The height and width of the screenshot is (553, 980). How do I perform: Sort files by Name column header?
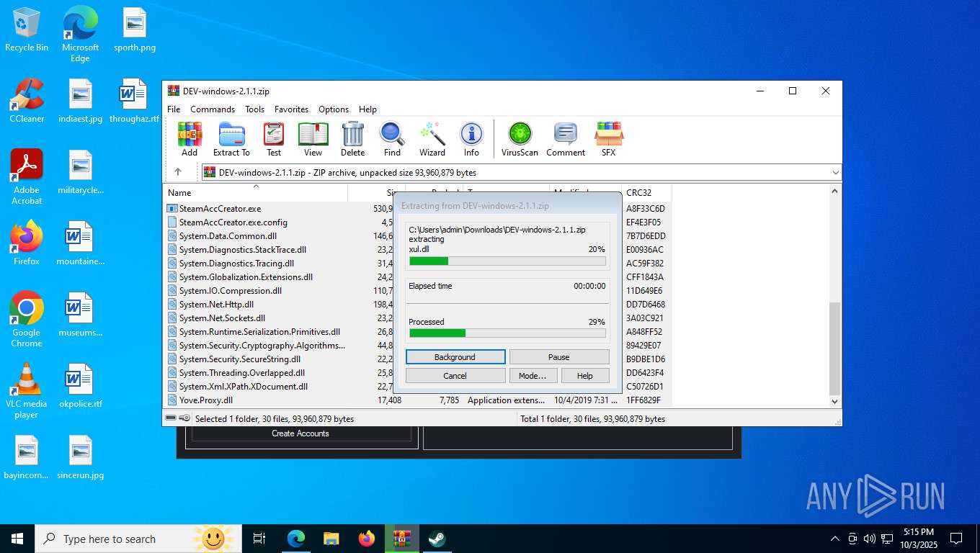tap(255, 193)
